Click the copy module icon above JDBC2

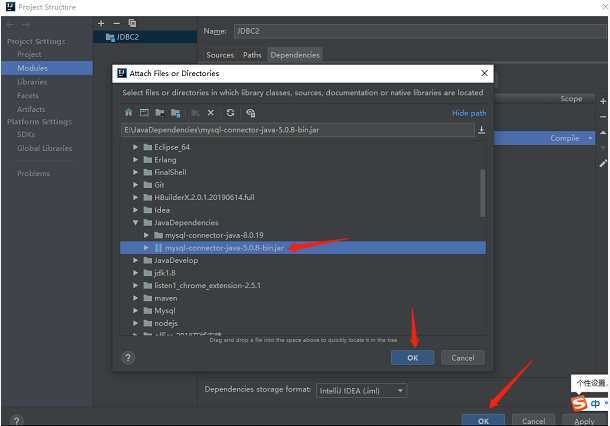132,23
